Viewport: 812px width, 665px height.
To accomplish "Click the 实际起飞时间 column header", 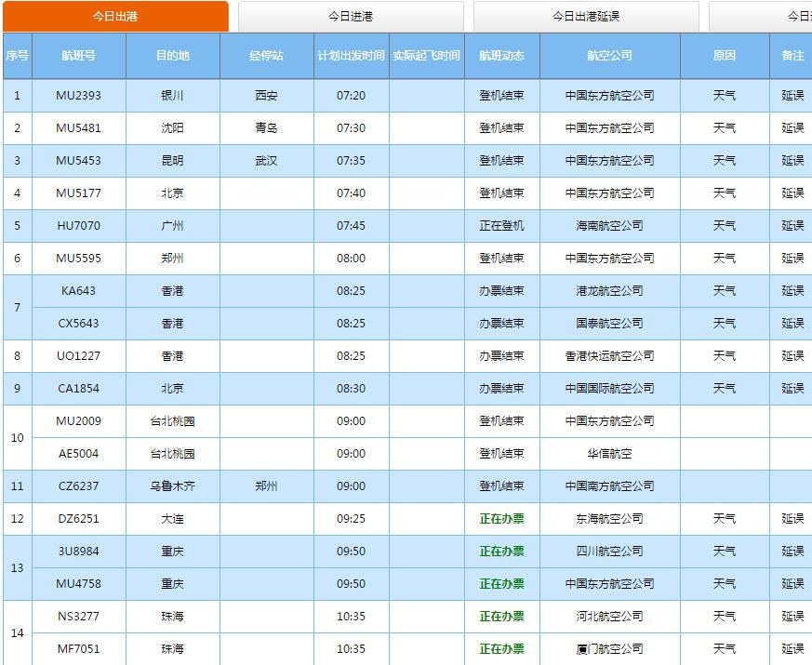I will click(426, 56).
